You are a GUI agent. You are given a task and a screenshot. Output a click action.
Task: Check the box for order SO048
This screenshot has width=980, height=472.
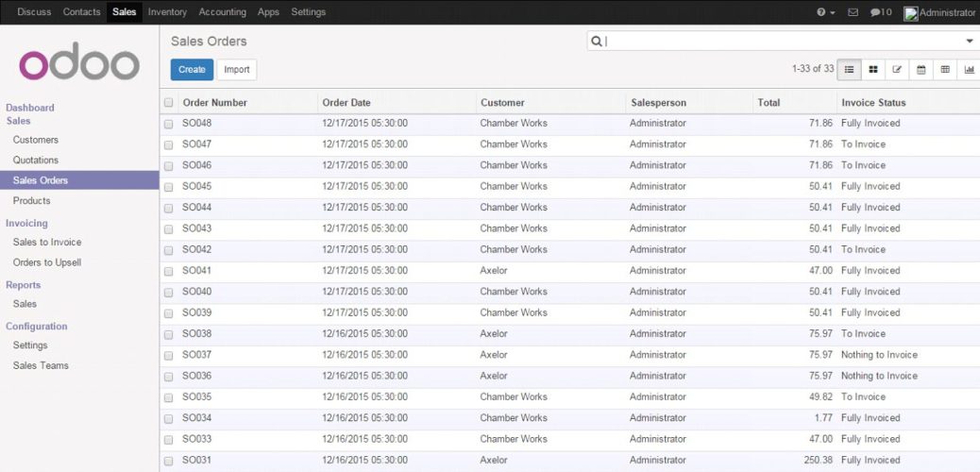click(168, 124)
